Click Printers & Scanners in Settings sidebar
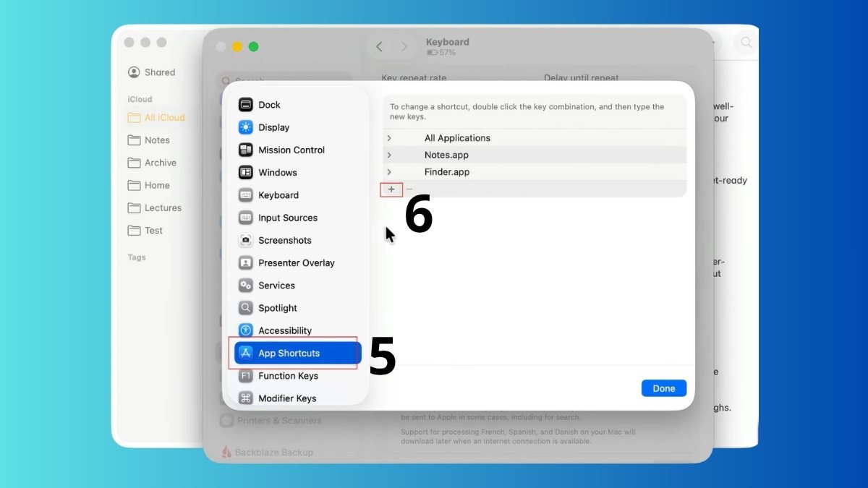868x488 pixels. point(280,421)
